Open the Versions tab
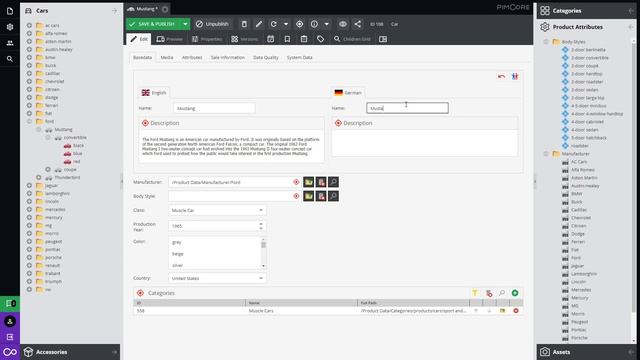640x360 pixels. pyautogui.click(x=244, y=39)
